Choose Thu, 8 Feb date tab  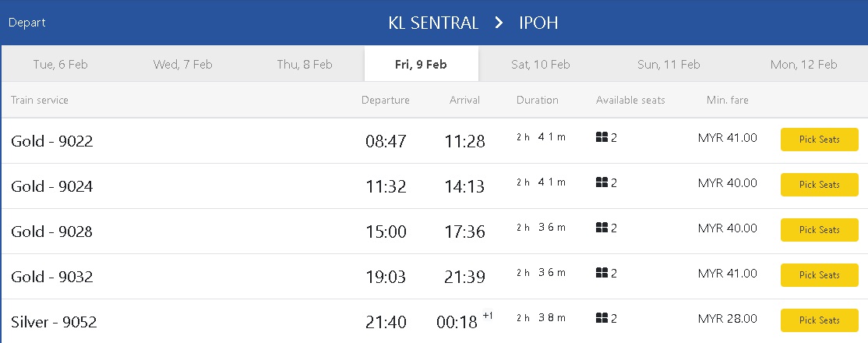[305, 65]
